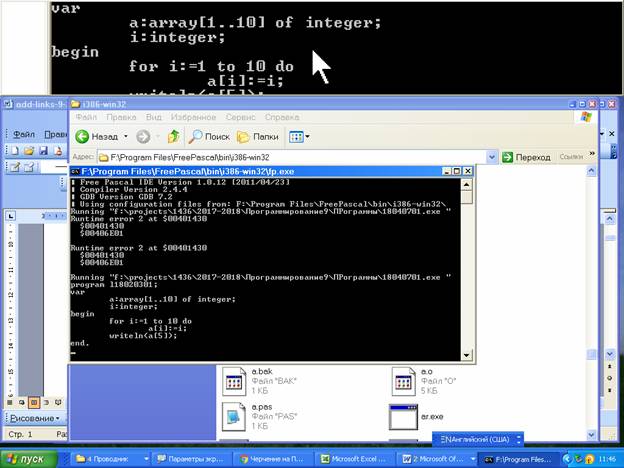
Task: Click console scrollbar down arrow
Action: point(466,355)
